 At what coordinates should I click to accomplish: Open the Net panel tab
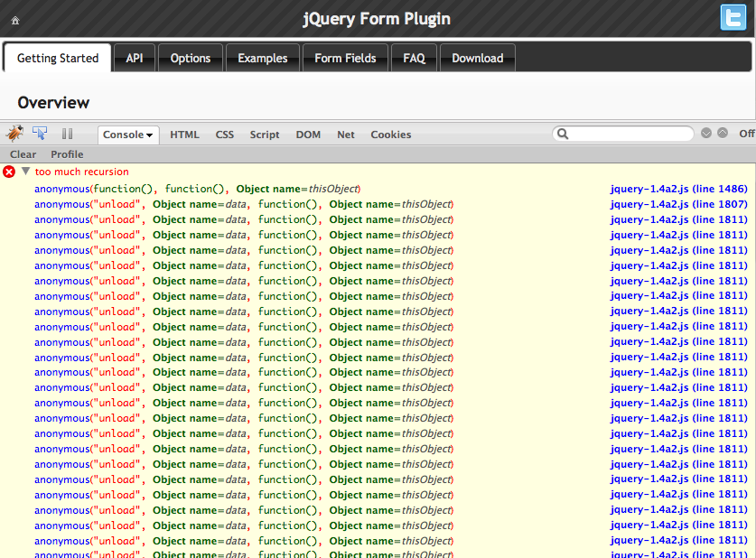tap(345, 135)
